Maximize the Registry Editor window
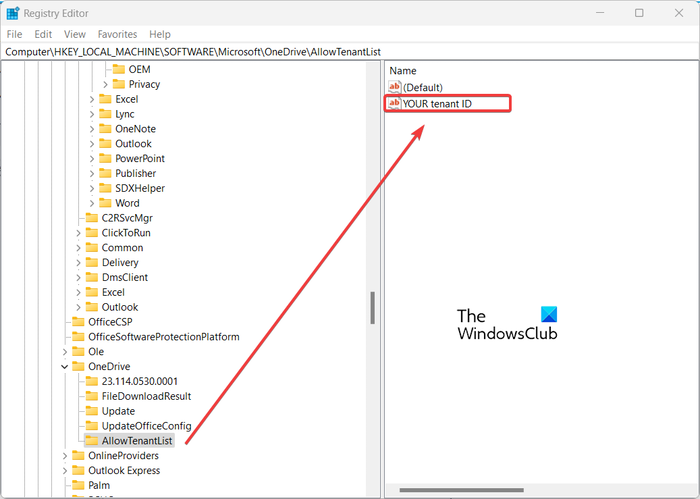This screenshot has height=499, width=700. pyautogui.click(x=639, y=13)
